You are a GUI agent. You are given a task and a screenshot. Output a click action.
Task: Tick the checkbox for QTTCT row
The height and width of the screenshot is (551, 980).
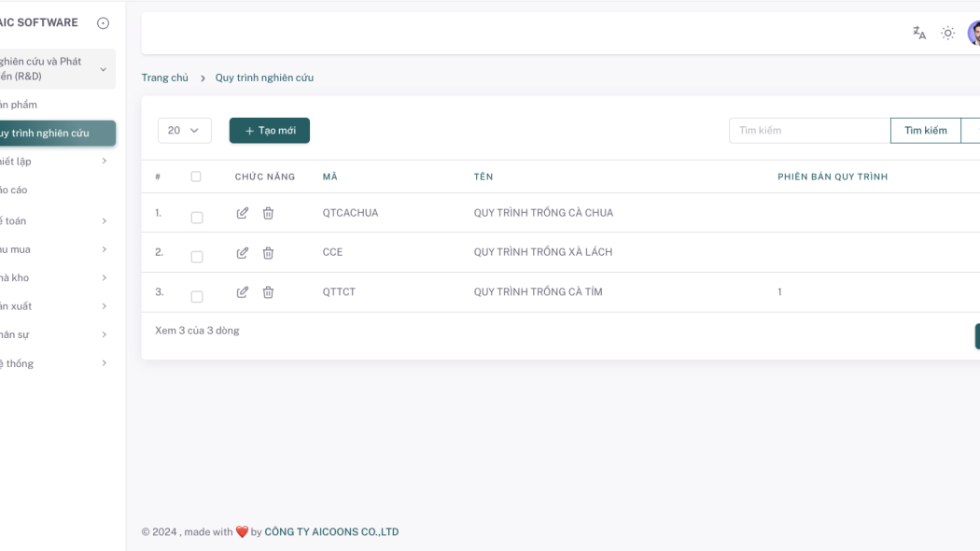click(197, 297)
